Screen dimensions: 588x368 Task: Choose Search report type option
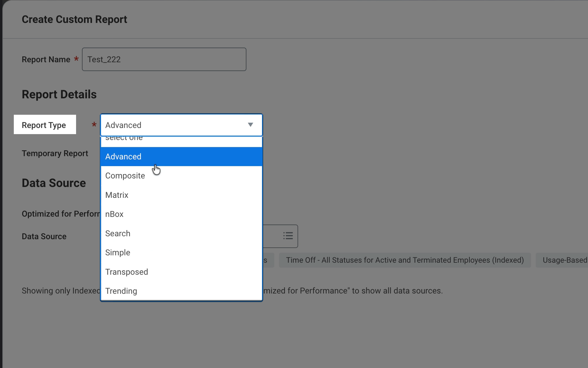tap(182, 233)
